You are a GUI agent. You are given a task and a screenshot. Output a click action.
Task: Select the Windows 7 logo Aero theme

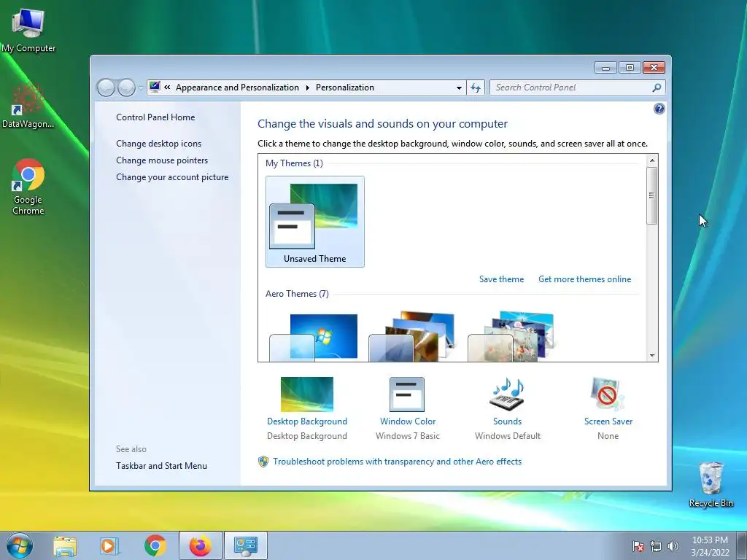tap(314, 337)
